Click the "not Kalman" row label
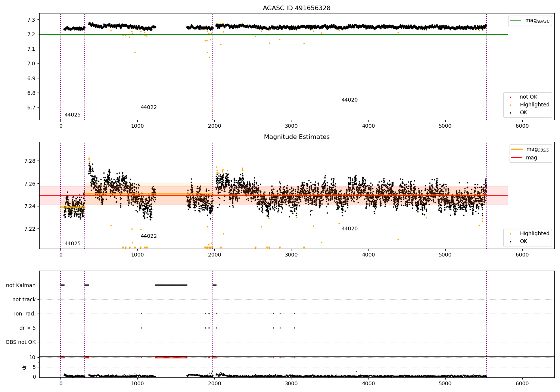The width and height of the screenshot is (560, 392). pos(21,285)
